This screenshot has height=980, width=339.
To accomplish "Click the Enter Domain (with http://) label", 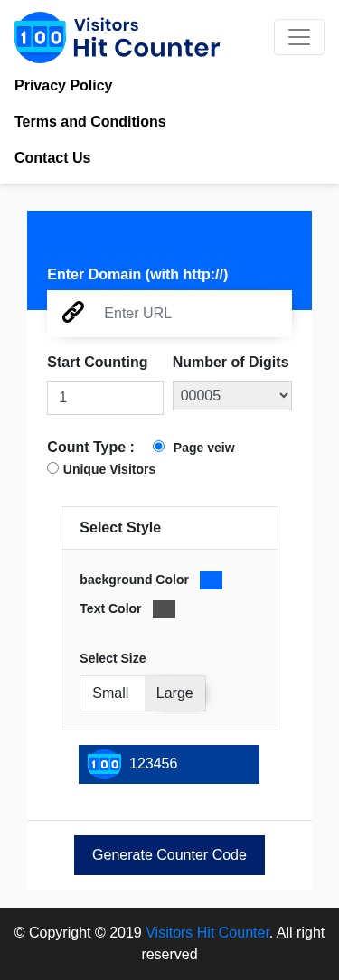I will (x=137, y=274).
